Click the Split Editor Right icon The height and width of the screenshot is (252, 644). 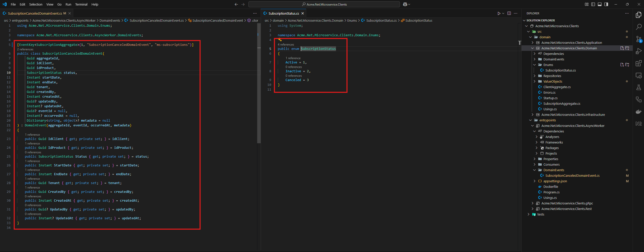click(x=509, y=13)
